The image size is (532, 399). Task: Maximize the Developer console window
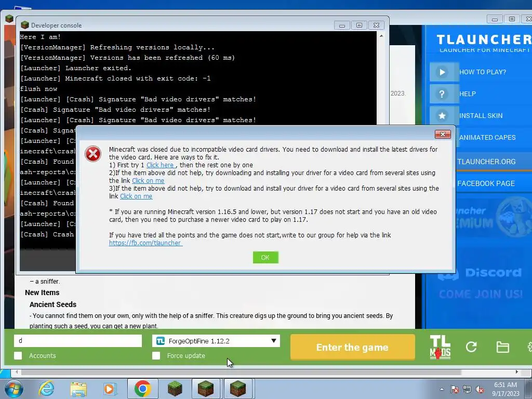coord(359,25)
